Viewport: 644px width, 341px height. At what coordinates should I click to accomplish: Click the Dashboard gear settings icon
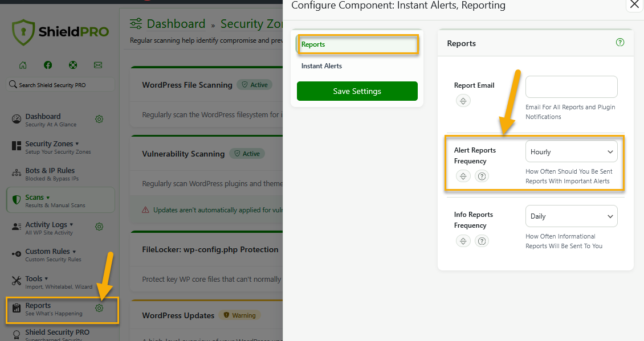tap(99, 119)
